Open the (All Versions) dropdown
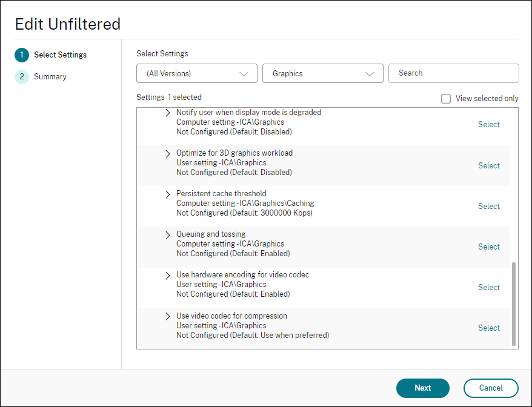The height and width of the screenshot is (407, 532). coord(197,73)
